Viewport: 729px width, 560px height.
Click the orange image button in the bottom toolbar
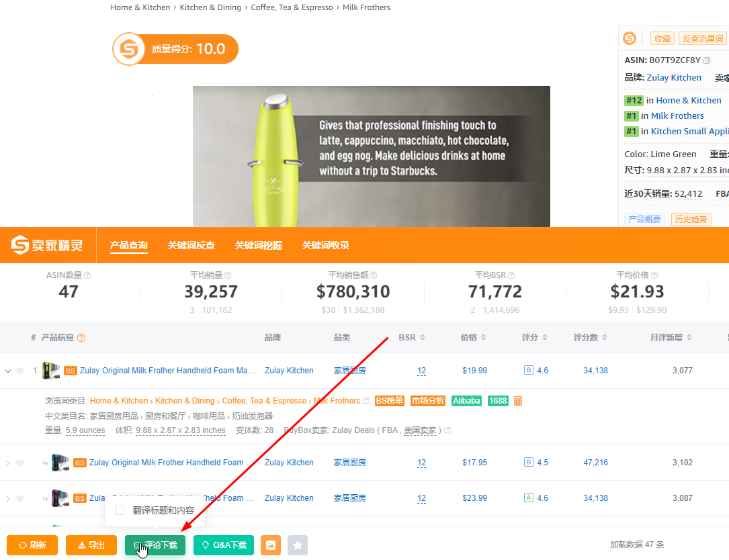(x=271, y=545)
